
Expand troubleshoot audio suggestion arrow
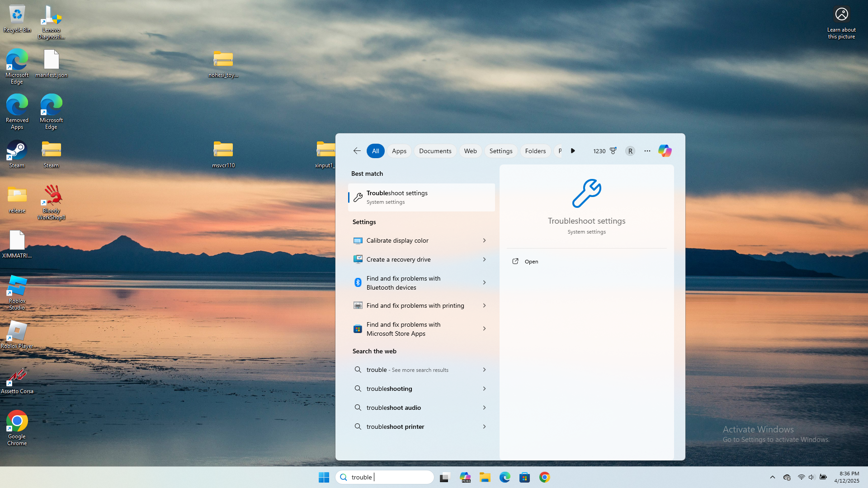[484, 408]
